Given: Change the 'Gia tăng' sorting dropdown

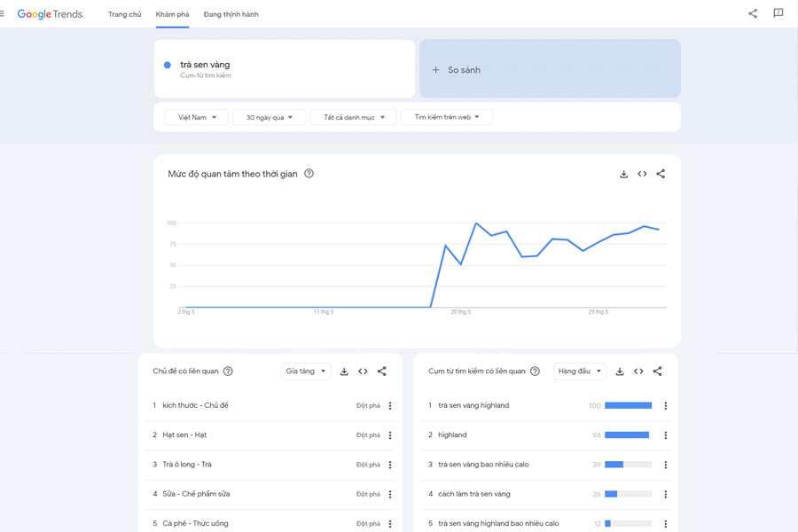Looking at the screenshot, I should pos(306,372).
